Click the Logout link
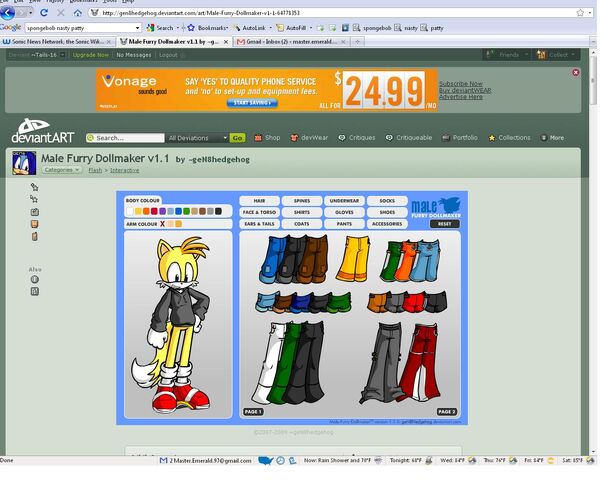This screenshot has width=600, height=480. (168, 55)
